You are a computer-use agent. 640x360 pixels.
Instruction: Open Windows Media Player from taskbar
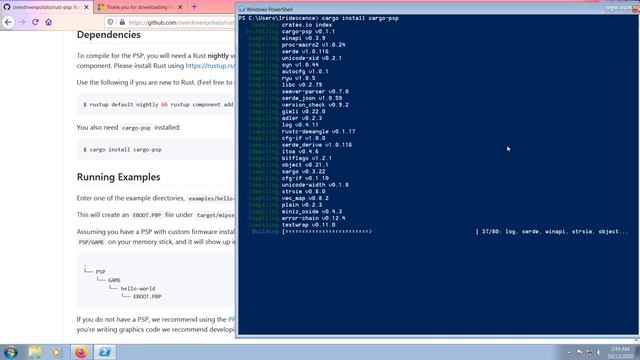57,352
